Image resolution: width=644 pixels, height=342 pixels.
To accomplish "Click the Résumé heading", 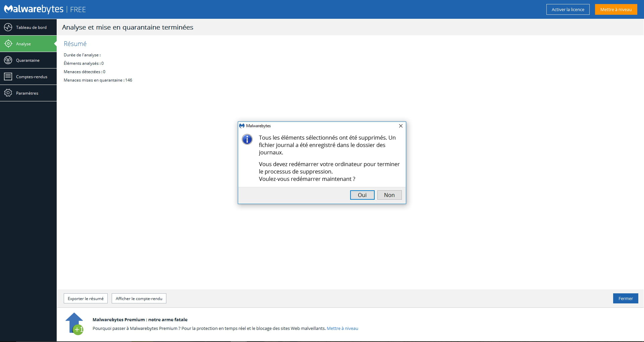I will point(75,44).
